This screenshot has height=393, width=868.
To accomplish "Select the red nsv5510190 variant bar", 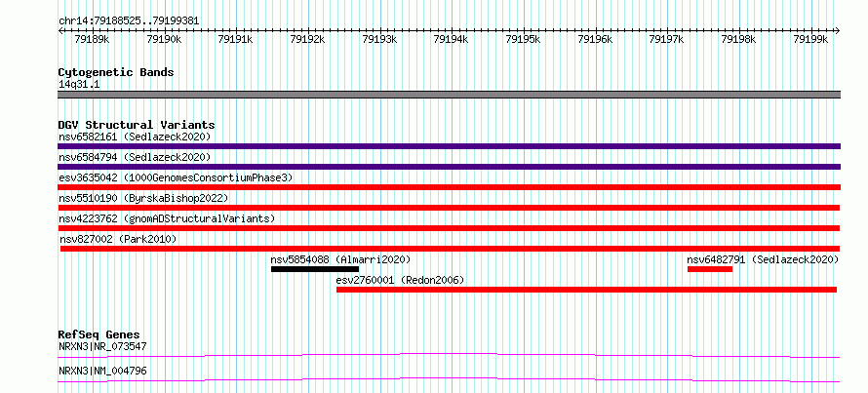I will coord(449,208).
